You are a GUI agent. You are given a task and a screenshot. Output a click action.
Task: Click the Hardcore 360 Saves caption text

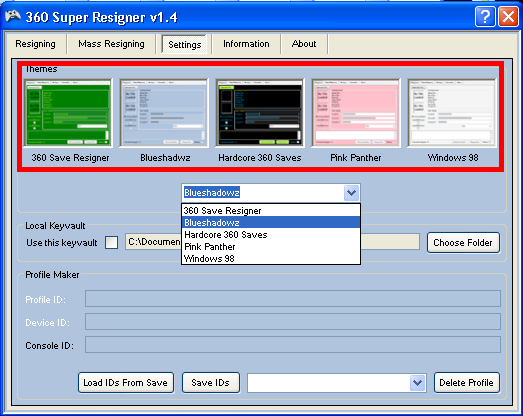(260, 157)
